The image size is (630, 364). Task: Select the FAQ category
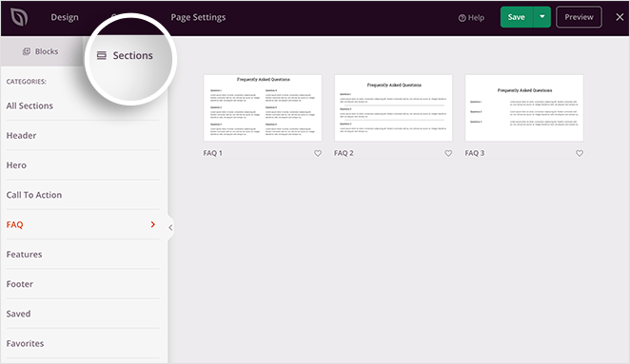pyautogui.click(x=83, y=224)
